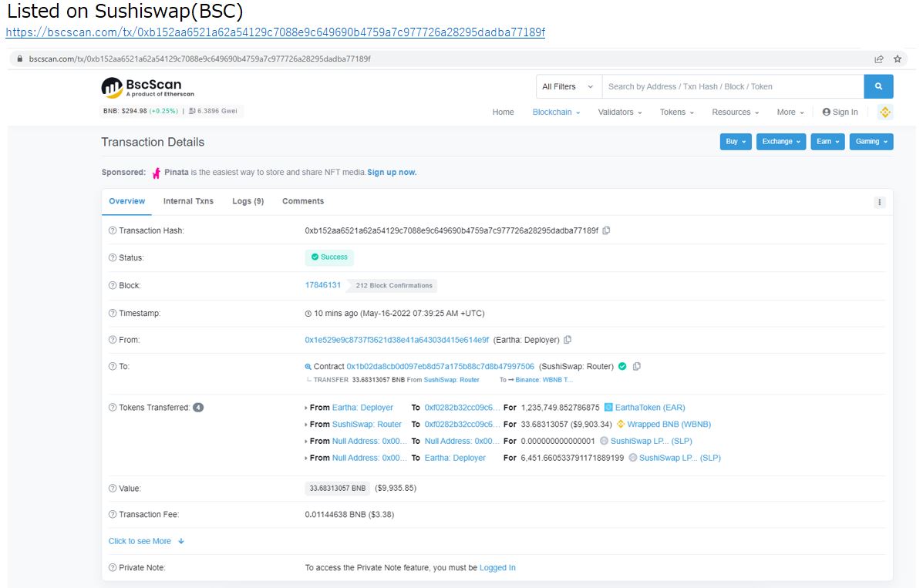The width and height of the screenshot is (923, 588).
Task: Open the Gaming dropdown button
Action: [x=871, y=142]
